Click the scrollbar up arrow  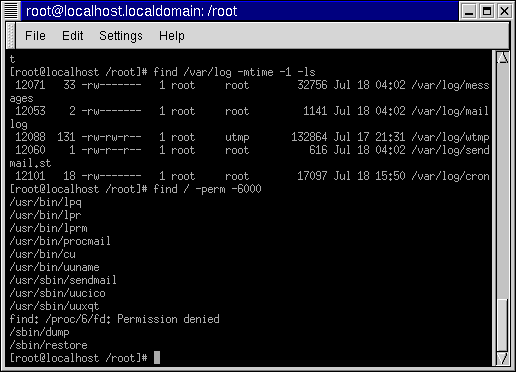[503, 57]
